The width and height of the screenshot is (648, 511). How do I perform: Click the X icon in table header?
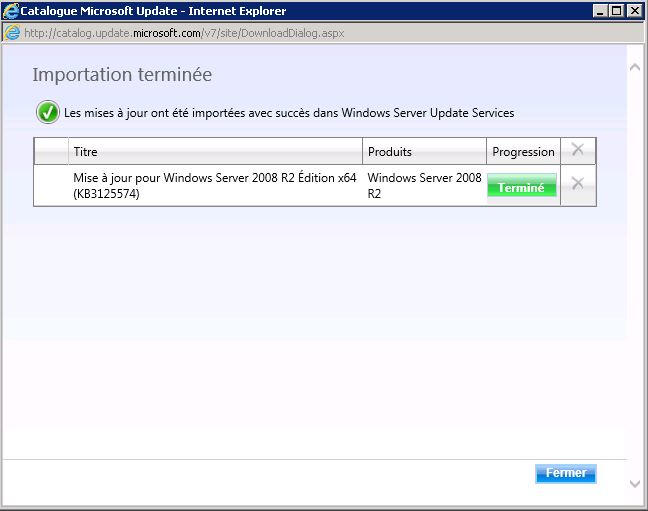pos(577,149)
